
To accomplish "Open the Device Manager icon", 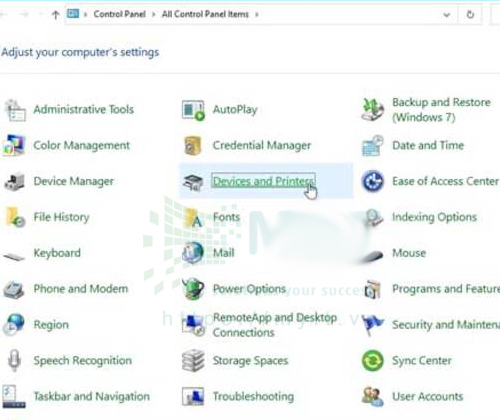I will point(14,182).
